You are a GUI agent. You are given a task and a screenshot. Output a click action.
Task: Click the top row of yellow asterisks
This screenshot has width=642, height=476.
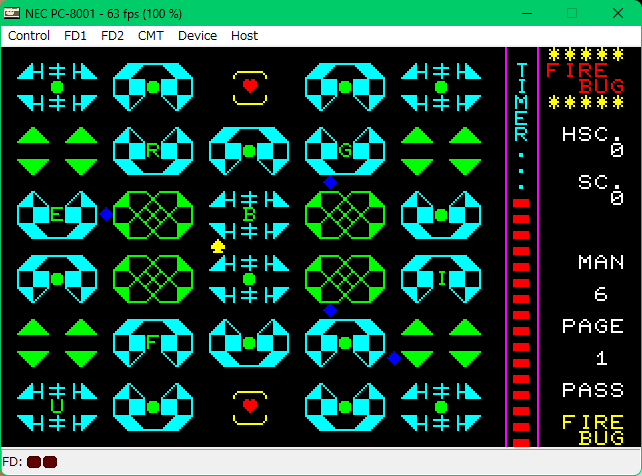(585, 54)
